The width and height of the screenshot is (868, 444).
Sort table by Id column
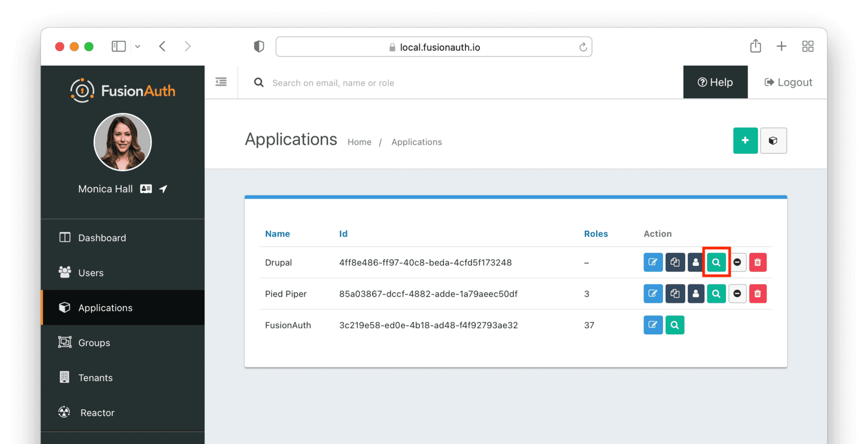pos(343,234)
